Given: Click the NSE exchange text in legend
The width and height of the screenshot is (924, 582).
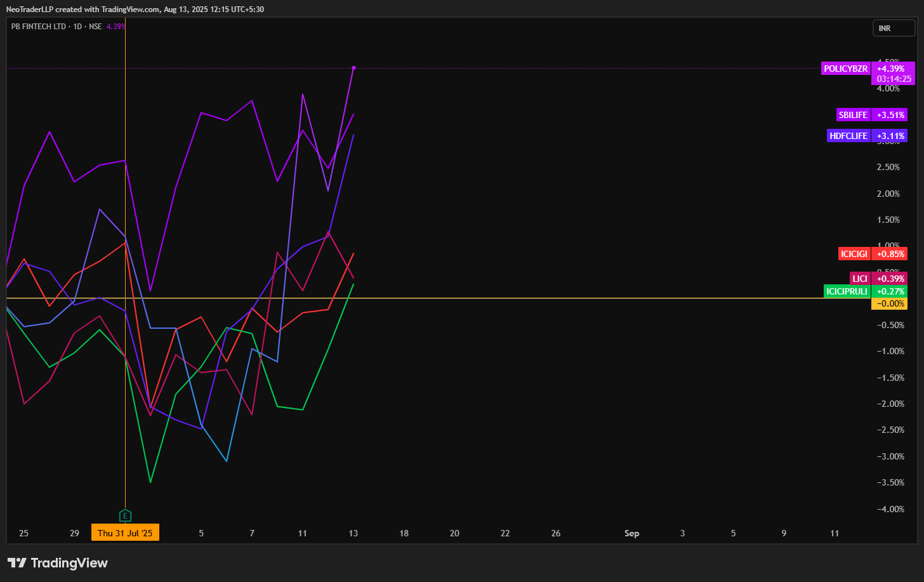Looking at the screenshot, I should point(95,27).
